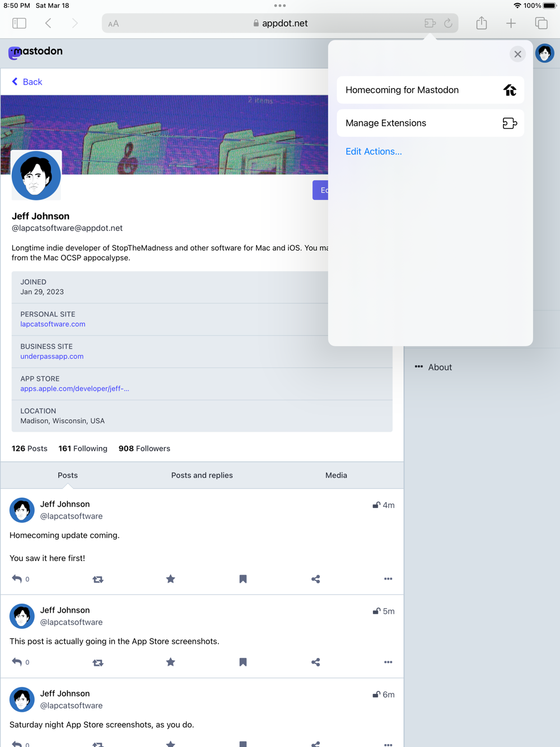Open lapcatsoftware.com personal site link
Viewport: 560px width, 747px height.
click(53, 324)
